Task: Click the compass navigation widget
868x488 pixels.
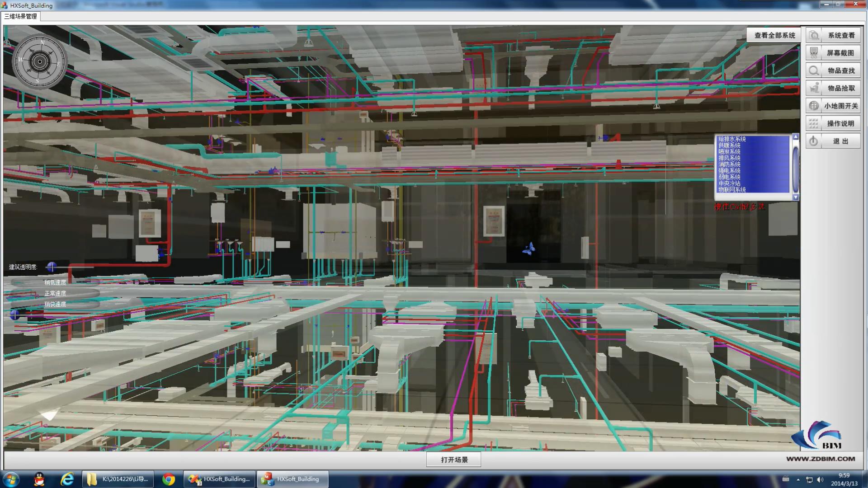Action: tap(40, 62)
